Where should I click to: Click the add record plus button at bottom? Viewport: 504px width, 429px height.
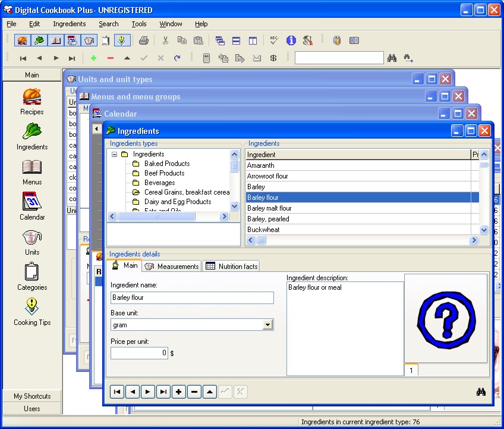tap(179, 392)
